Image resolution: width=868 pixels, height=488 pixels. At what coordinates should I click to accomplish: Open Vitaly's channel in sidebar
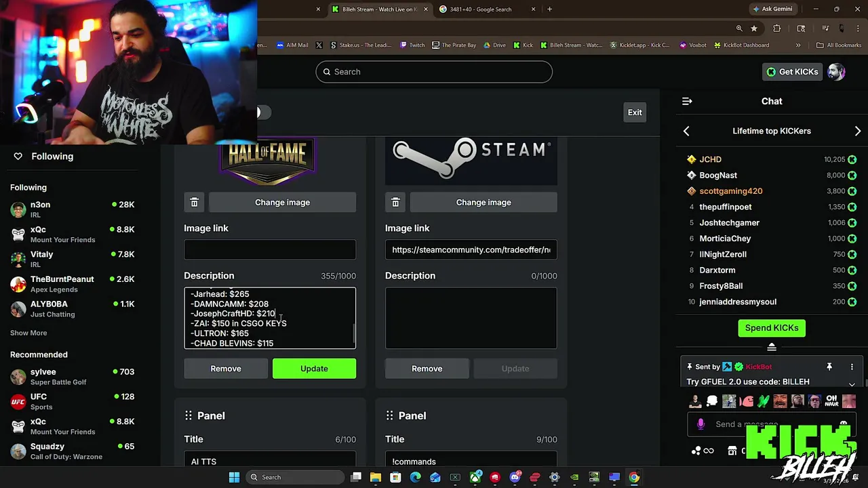coord(72,259)
